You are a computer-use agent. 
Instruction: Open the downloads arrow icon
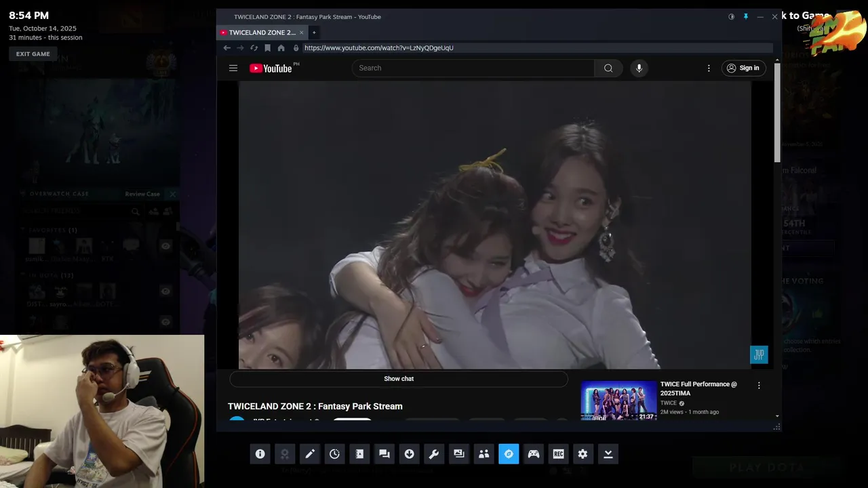coord(409,454)
